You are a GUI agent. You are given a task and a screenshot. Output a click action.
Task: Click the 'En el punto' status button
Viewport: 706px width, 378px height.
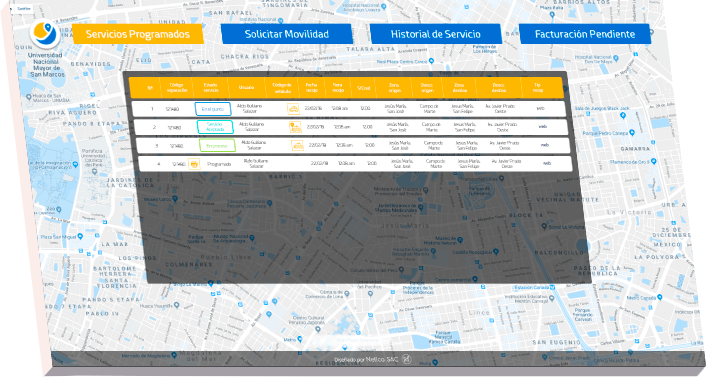[x=213, y=109]
